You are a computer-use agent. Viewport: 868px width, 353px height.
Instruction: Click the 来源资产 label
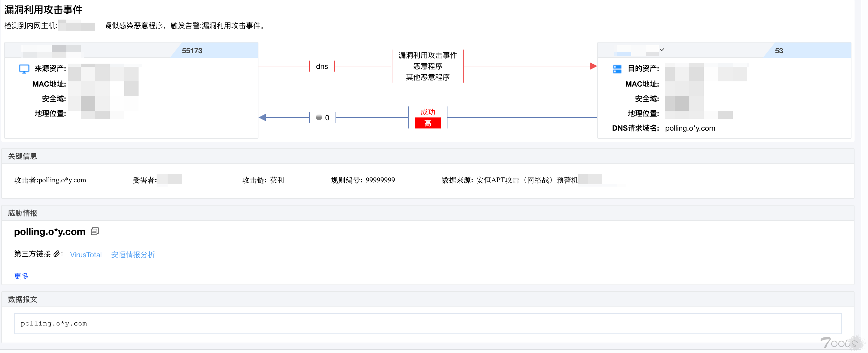[50, 69]
